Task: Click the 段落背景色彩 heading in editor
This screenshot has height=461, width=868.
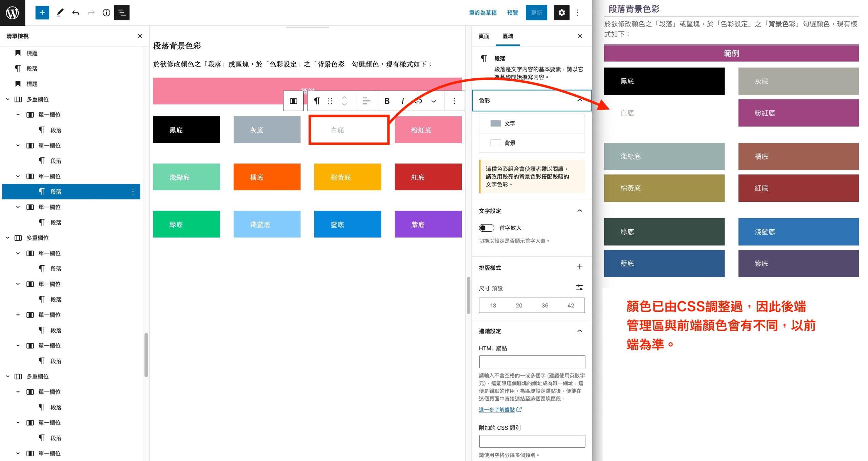Action: 177,46
